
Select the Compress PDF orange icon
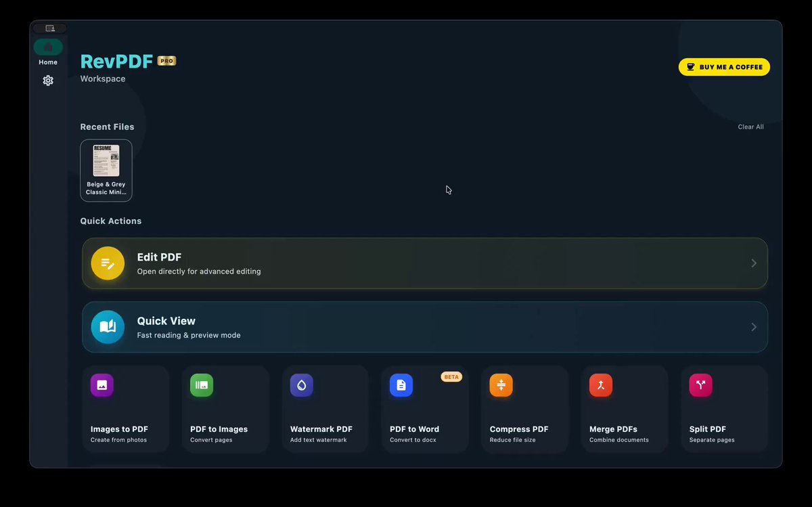click(501, 385)
